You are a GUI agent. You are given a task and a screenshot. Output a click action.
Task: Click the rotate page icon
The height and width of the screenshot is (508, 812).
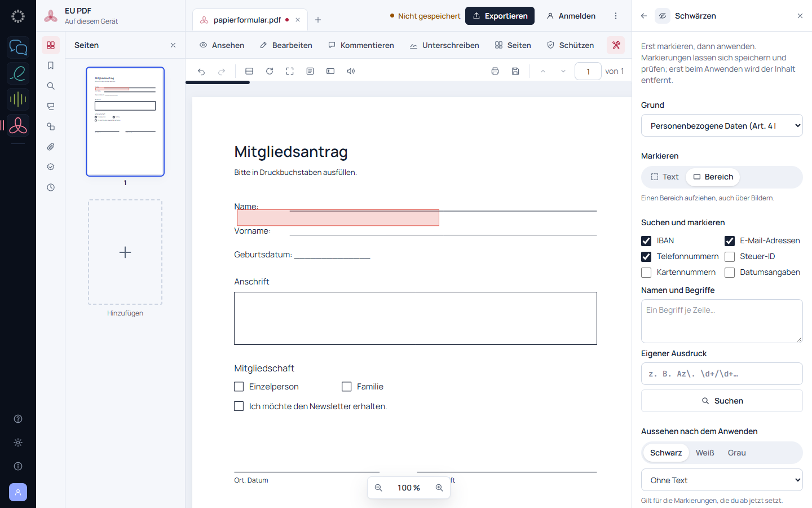click(270, 71)
